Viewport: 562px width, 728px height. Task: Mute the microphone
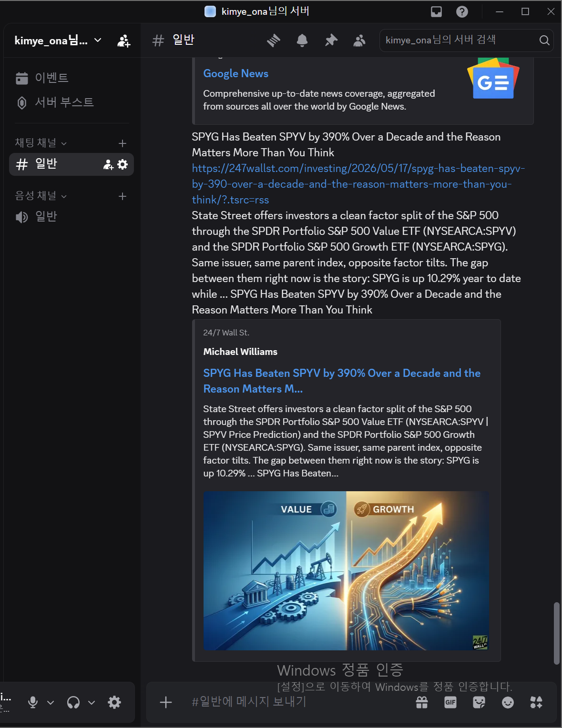tap(33, 702)
